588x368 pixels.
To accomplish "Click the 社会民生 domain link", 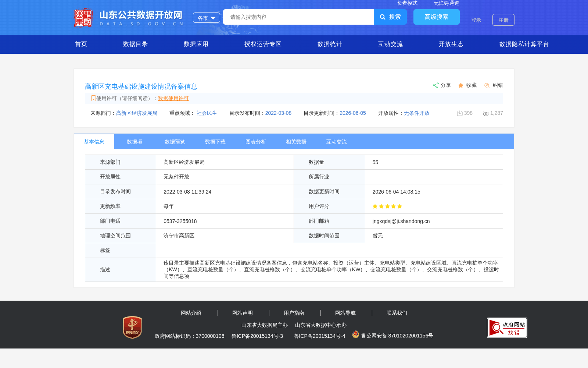I will point(207,113).
